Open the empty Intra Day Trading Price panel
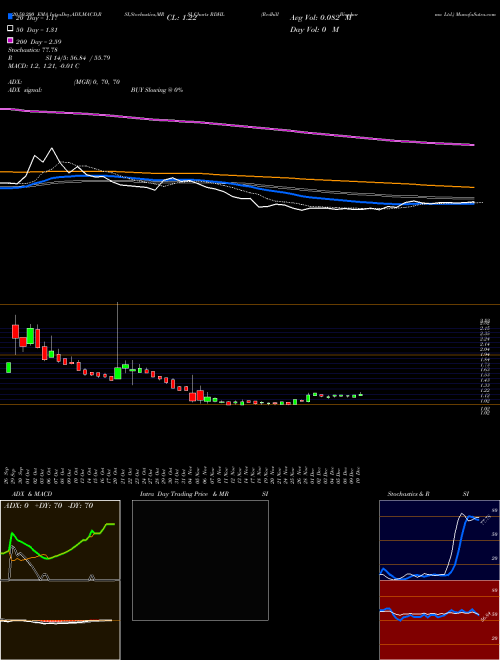 (200, 560)
